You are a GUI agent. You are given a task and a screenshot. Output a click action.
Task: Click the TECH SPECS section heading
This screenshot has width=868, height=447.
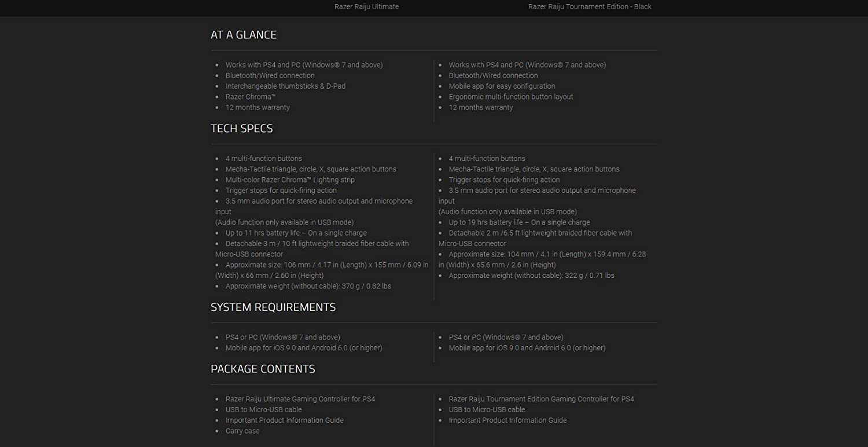[x=241, y=129]
